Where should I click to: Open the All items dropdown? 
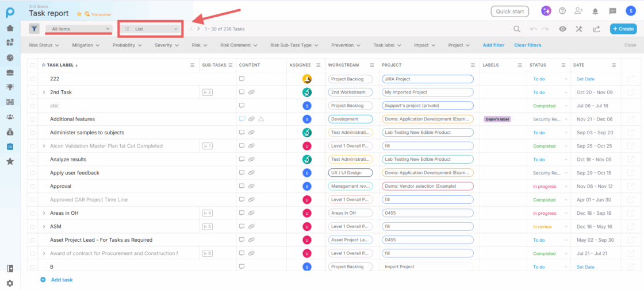point(79,29)
